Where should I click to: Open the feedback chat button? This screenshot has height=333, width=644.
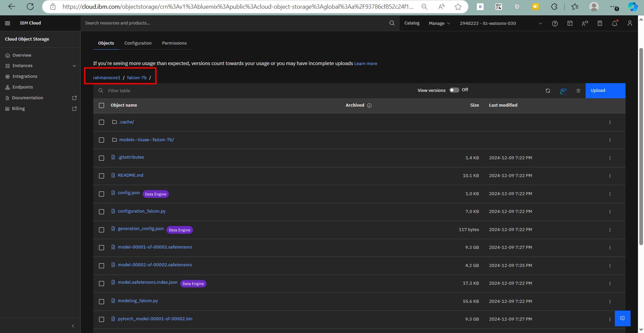point(623,318)
